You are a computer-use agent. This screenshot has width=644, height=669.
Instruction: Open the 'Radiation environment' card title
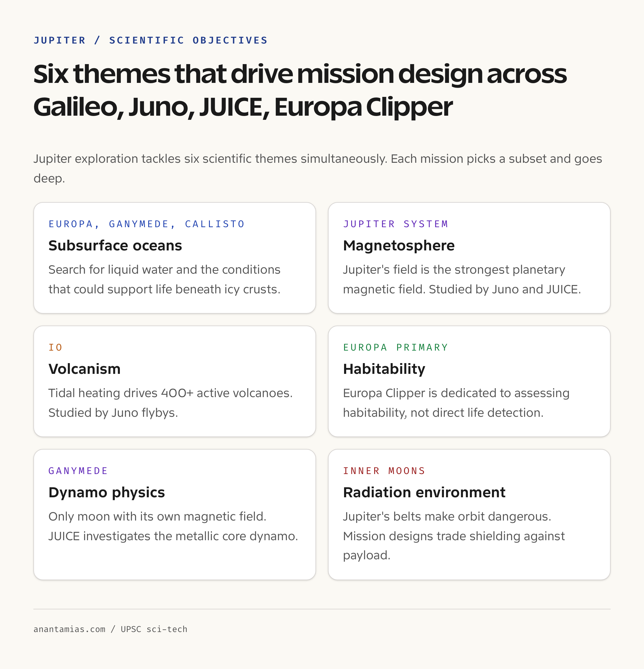pyautogui.click(x=424, y=492)
